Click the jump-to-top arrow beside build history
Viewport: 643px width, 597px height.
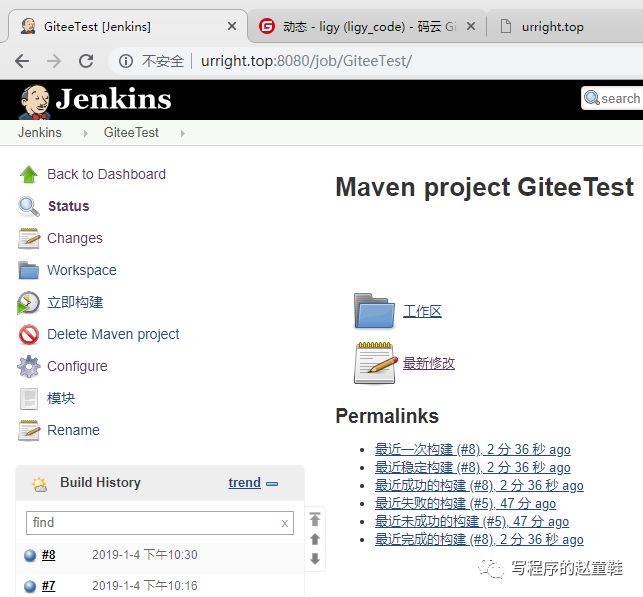315,519
